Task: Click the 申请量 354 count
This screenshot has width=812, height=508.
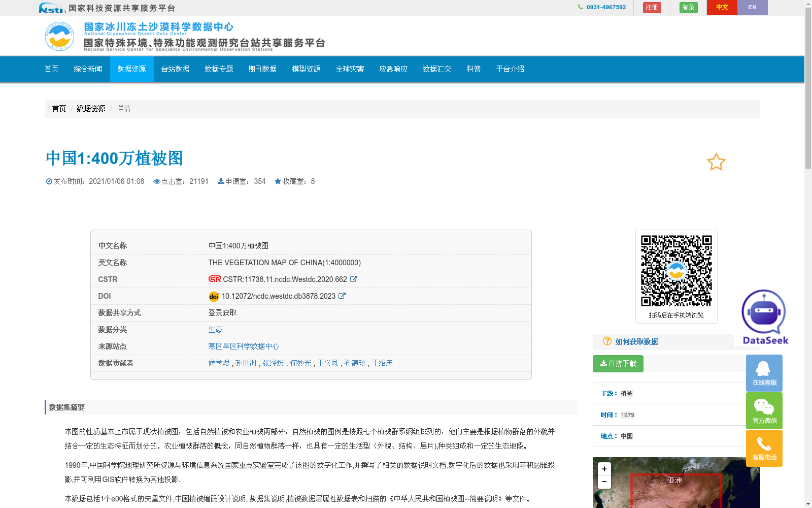Action: point(242,181)
